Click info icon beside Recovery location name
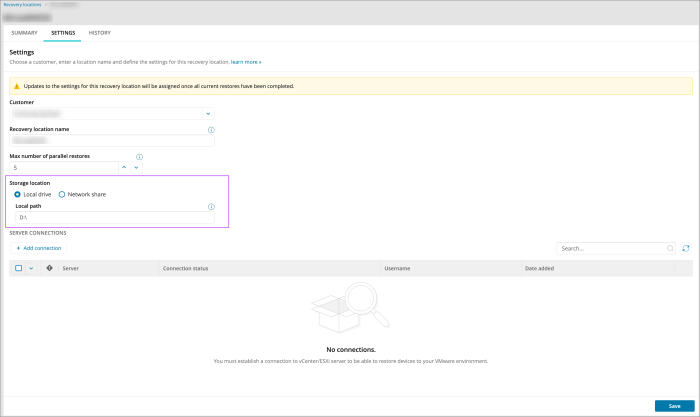Image resolution: width=700 pixels, height=417 pixels. [x=211, y=129]
